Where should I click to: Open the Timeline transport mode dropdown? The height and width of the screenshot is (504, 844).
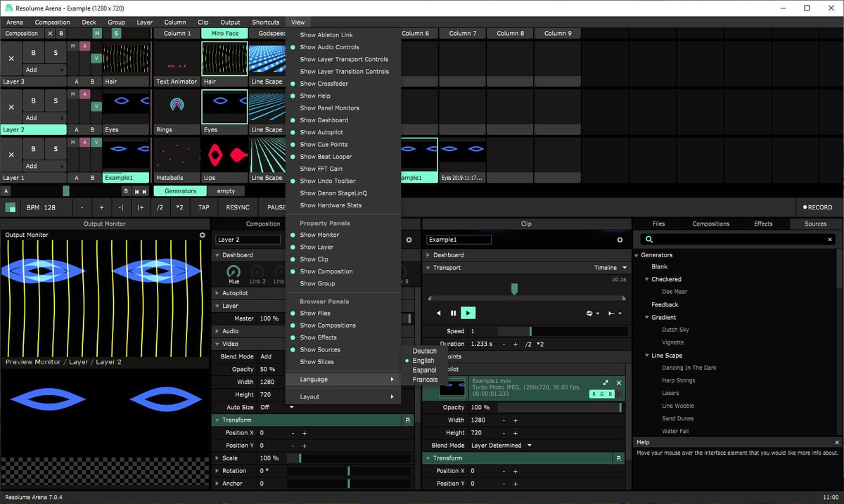tap(610, 268)
